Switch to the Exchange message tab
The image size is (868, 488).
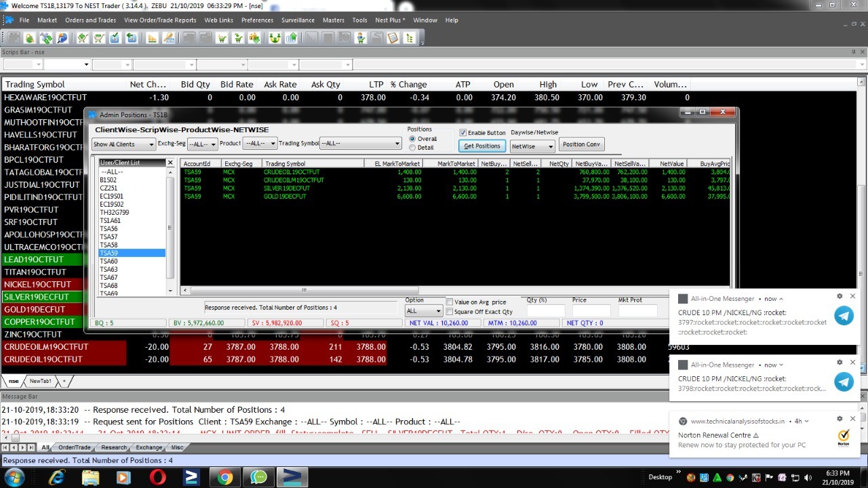point(149,447)
